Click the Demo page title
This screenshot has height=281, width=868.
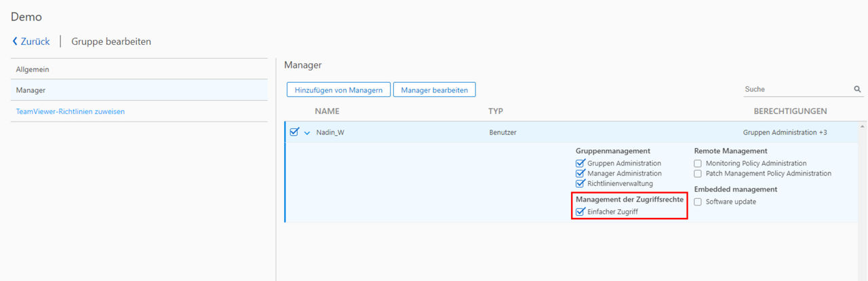26,16
